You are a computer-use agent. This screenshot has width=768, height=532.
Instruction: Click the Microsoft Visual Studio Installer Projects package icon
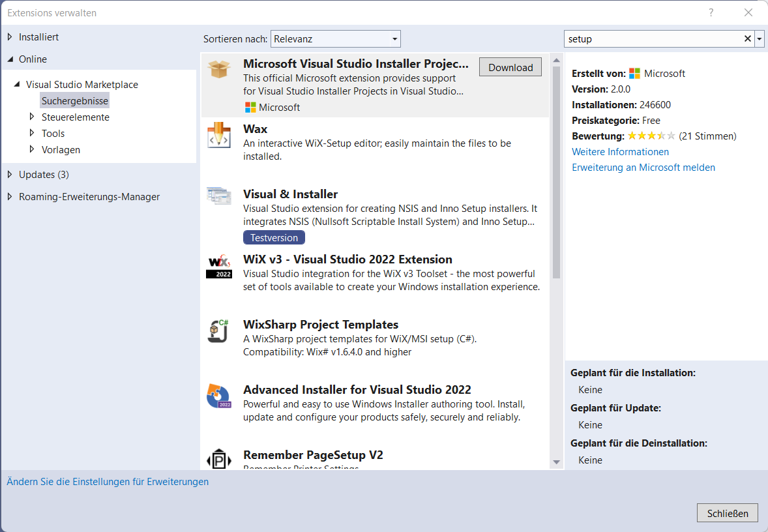[219, 68]
